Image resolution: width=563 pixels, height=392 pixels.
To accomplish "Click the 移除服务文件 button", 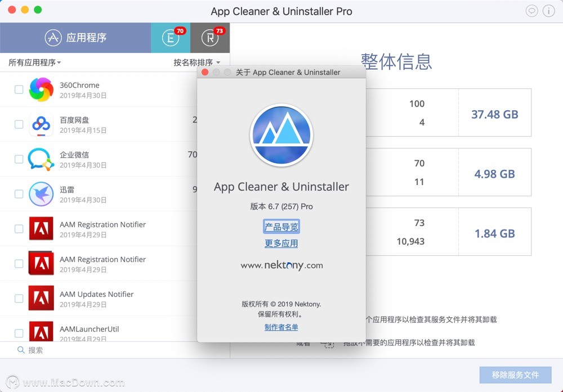I will tap(515, 375).
